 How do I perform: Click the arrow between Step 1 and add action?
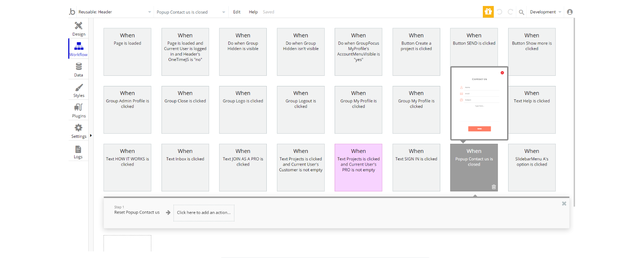(168, 213)
